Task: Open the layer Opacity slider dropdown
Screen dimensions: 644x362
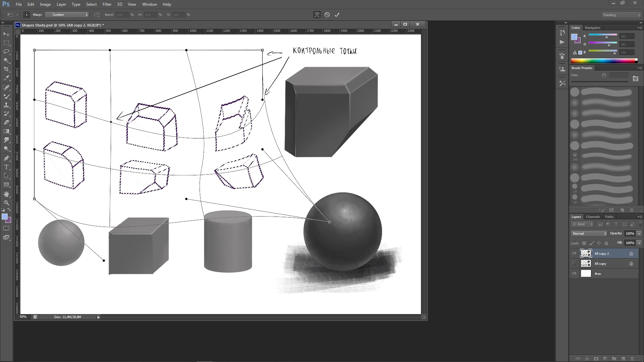Action: tap(639, 234)
